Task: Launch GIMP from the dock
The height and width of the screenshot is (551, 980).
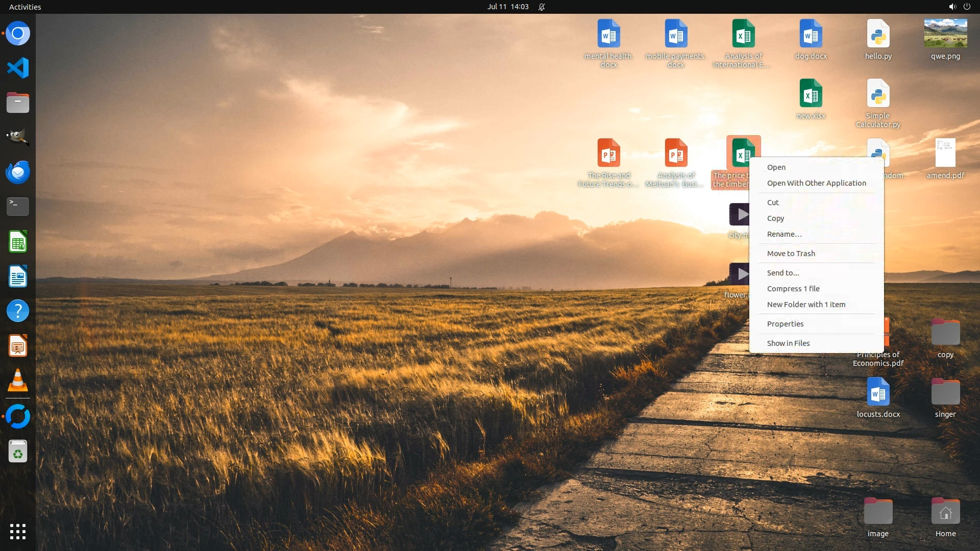Action: (x=18, y=137)
